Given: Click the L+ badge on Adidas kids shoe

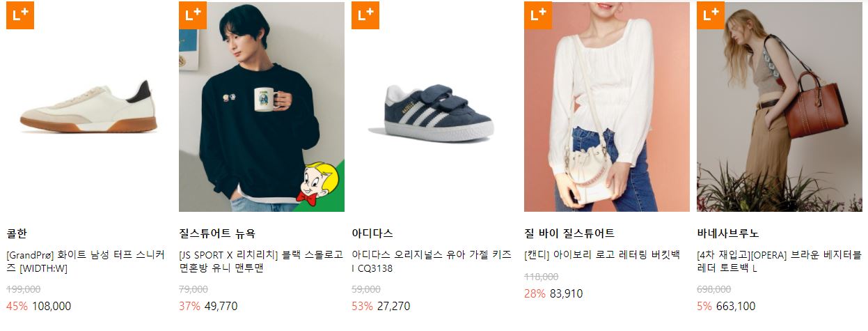Looking at the screenshot, I should pyautogui.click(x=365, y=15).
